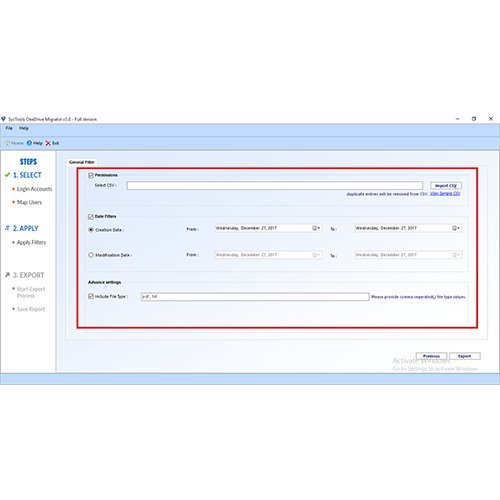Open the File menu
500x500 pixels.
[9, 128]
